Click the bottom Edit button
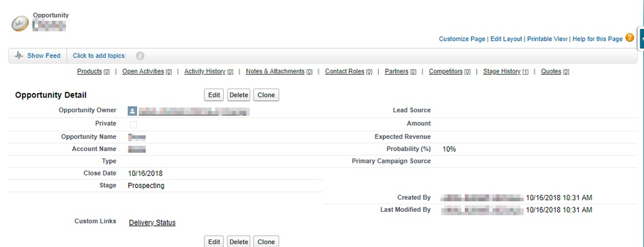The height and width of the screenshot is (247, 644). (x=214, y=242)
